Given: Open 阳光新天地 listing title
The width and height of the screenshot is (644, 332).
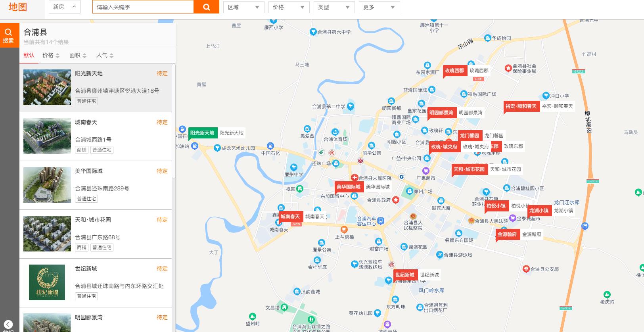Looking at the screenshot, I should 89,73.
